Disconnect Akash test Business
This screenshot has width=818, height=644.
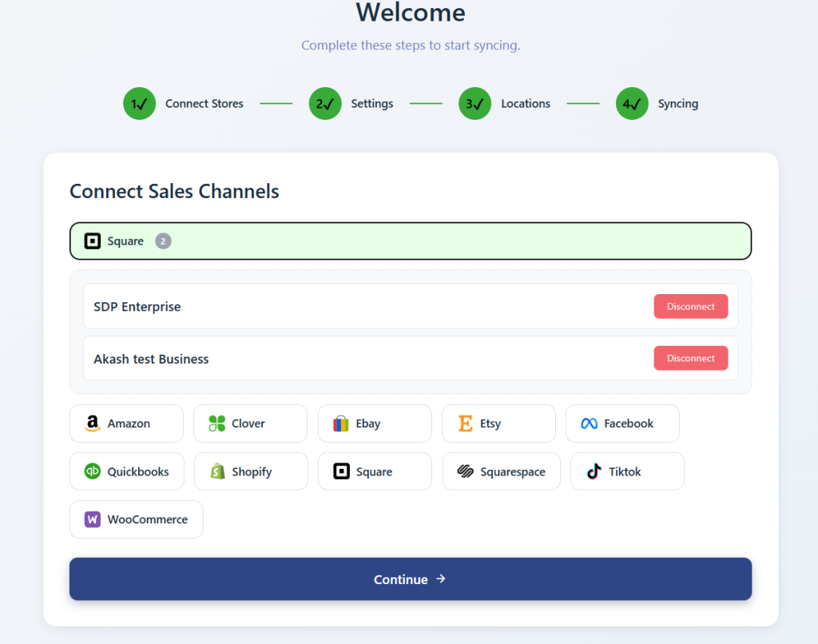tap(691, 358)
